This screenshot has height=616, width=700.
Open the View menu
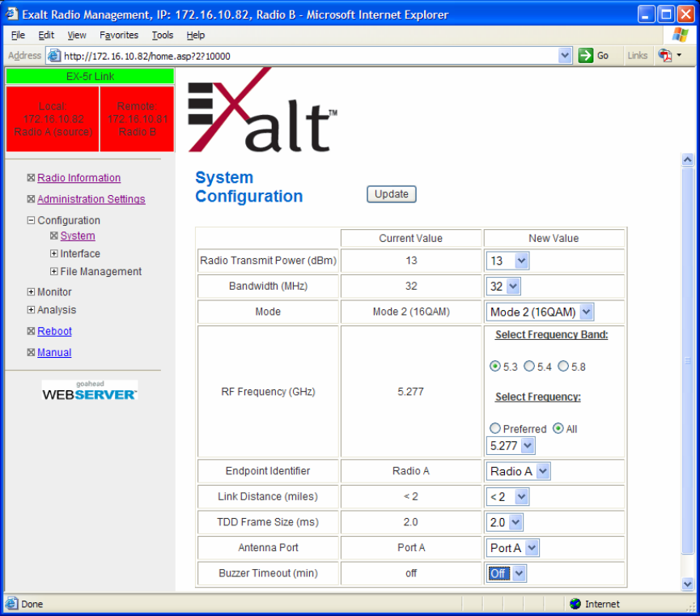pyautogui.click(x=77, y=35)
